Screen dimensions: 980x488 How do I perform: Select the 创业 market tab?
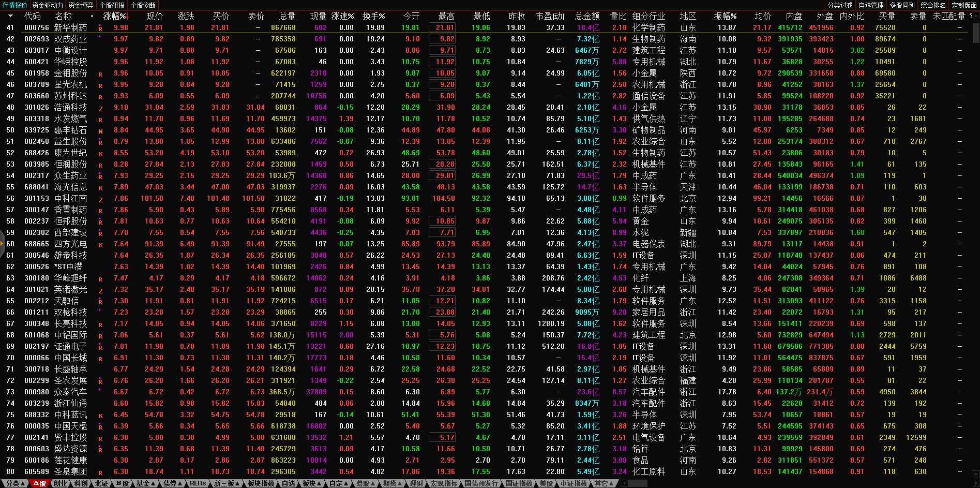[61, 483]
